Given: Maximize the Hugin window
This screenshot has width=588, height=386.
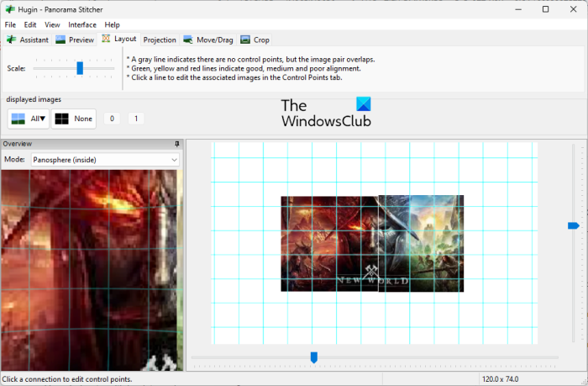Looking at the screenshot, I should (x=546, y=9).
